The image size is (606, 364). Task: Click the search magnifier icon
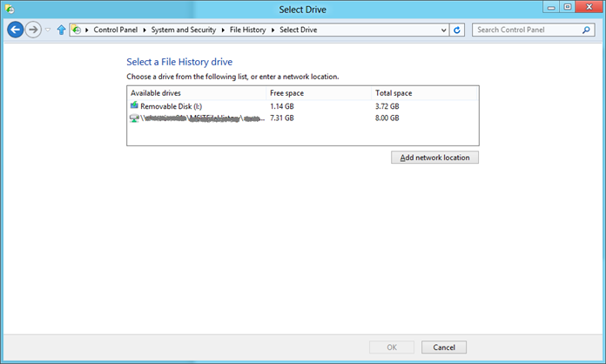586,30
